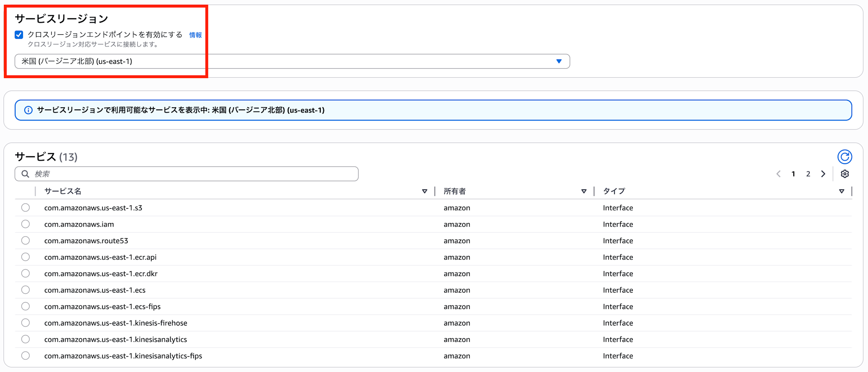The width and height of the screenshot is (868, 372).
Task: Sort by タイプ column arrow
Action: (x=842, y=191)
